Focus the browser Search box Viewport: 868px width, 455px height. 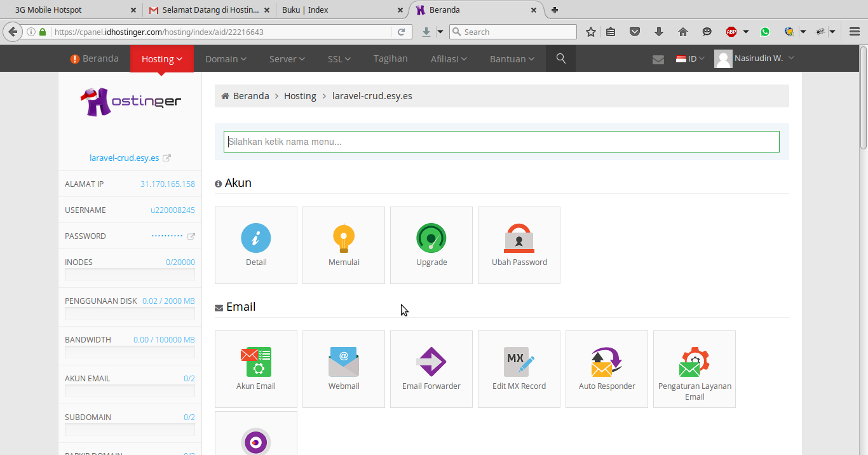click(513, 32)
